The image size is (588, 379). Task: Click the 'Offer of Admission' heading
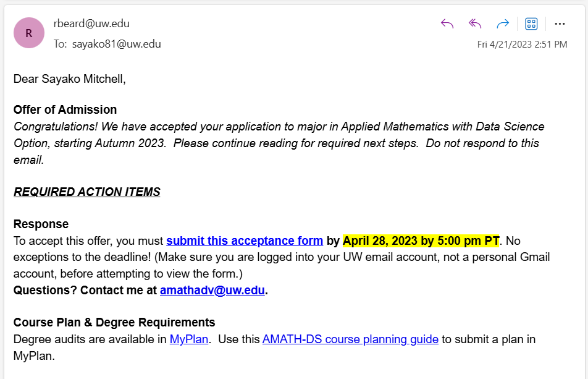65,110
